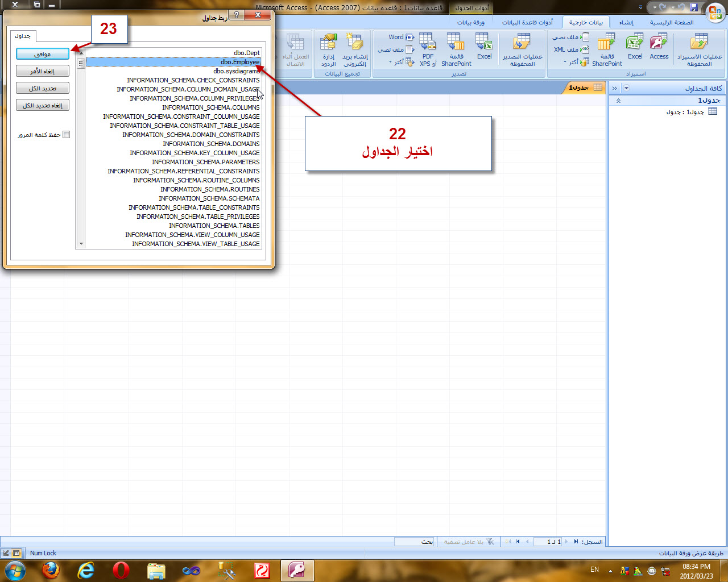Collapse navigation pane with double chevron
728x582 pixels.
614,88
